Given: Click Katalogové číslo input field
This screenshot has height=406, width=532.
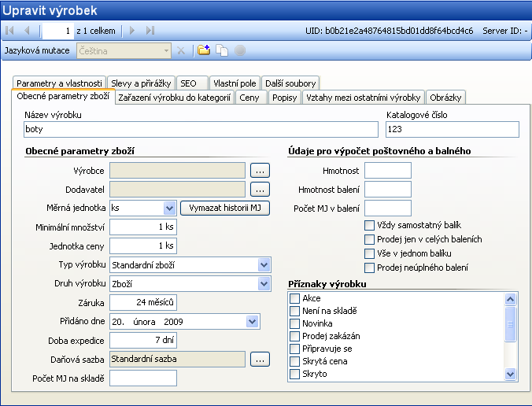Looking at the screenshot, I should pos(453,129).
